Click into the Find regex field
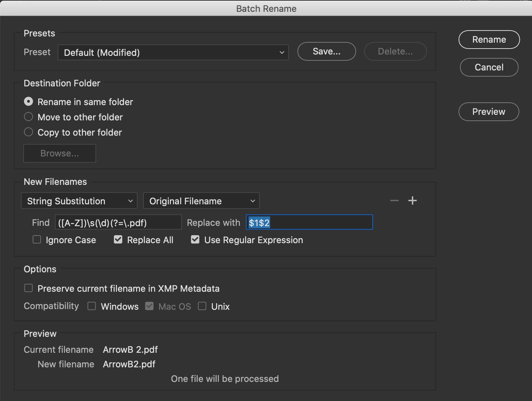The width and height of the screenshot is (532, 401). 118,222
